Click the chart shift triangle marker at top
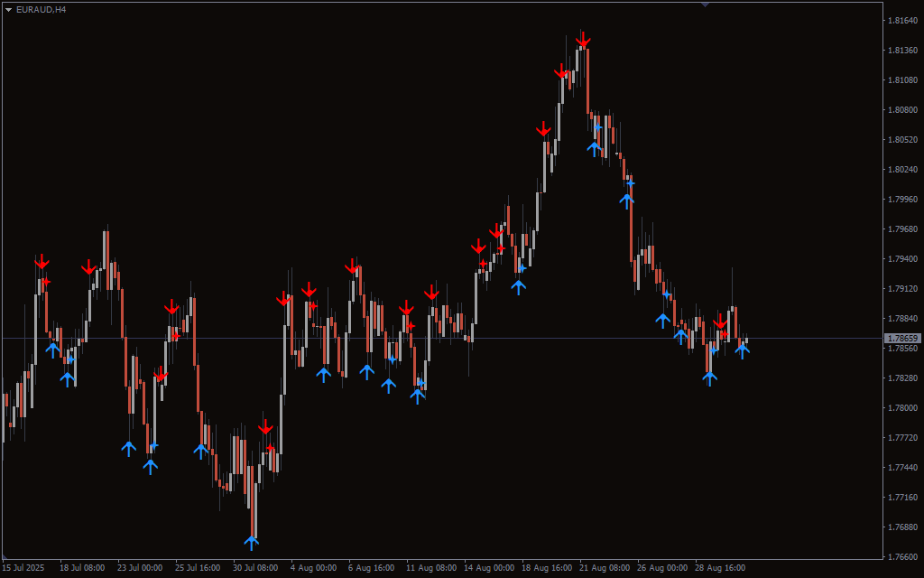924x578 pixels. (x=705, y=5)
